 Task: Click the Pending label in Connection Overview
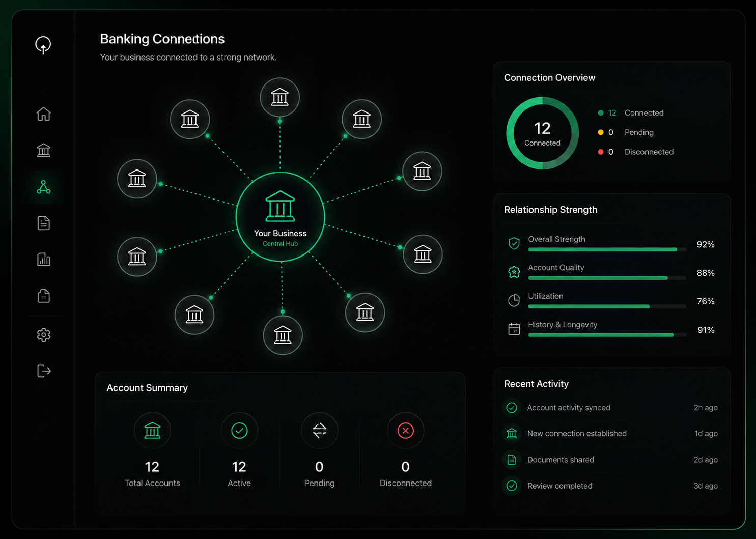click(639, 132)
